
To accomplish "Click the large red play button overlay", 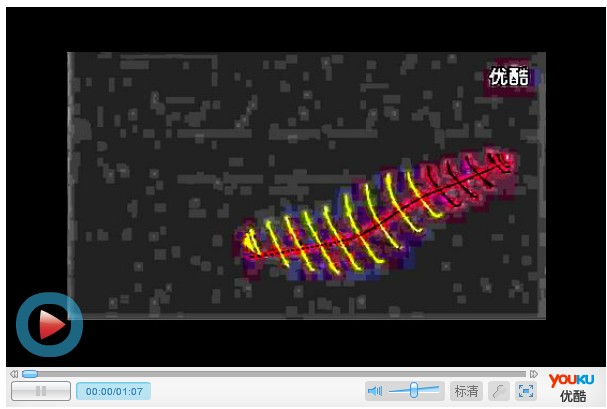I will pos(50,324).
